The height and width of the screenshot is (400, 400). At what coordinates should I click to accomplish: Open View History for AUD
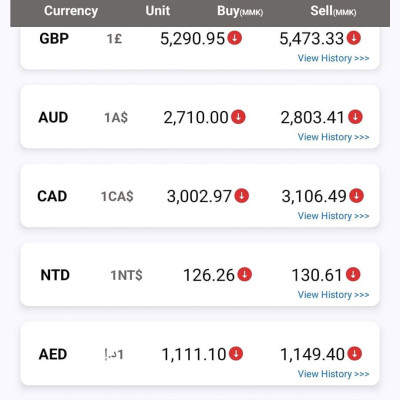pos(333,137)
